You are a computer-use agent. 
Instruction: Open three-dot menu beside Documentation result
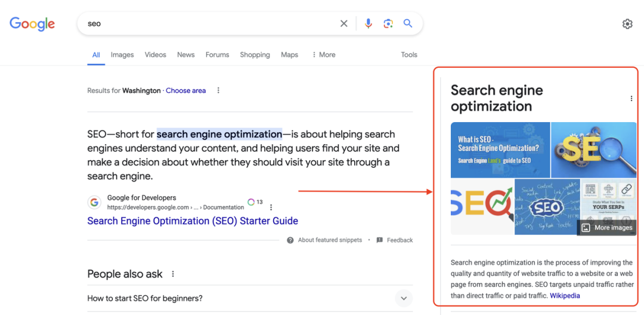coord(271,207)
